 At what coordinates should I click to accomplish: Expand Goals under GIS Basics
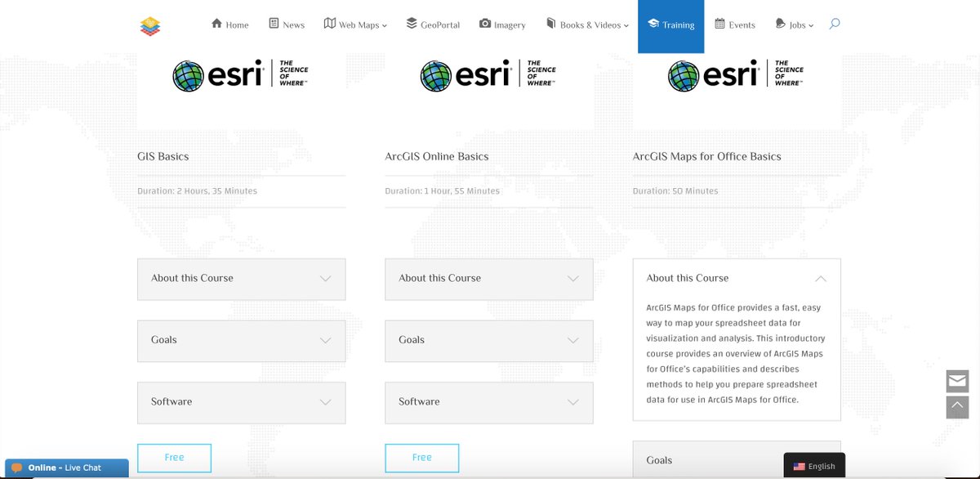[241, 340]
